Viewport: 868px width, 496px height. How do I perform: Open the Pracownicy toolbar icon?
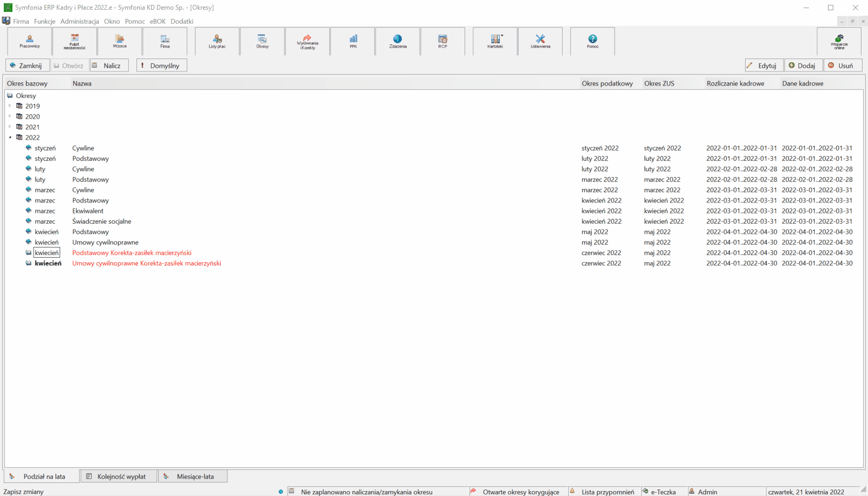coord(30,41)
